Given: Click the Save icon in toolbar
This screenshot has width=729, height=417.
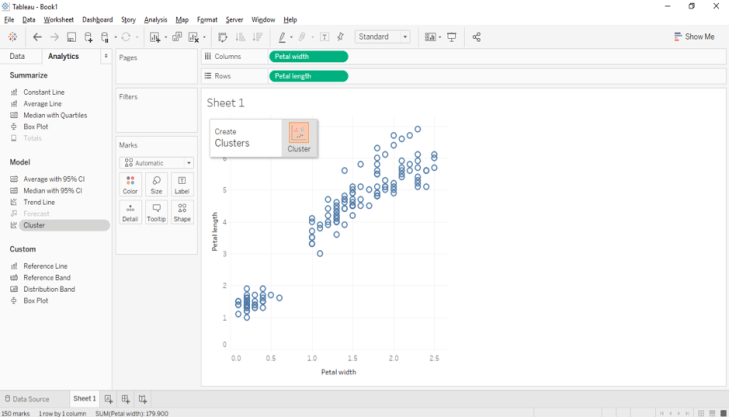Looking at the screenshot, I should (x=72, y=37).
